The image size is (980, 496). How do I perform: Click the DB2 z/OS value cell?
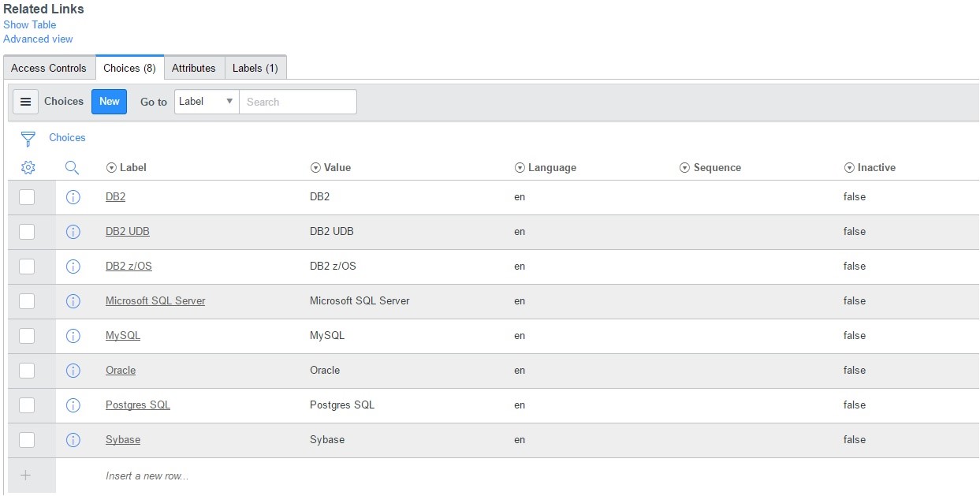(x=333, y=266)
